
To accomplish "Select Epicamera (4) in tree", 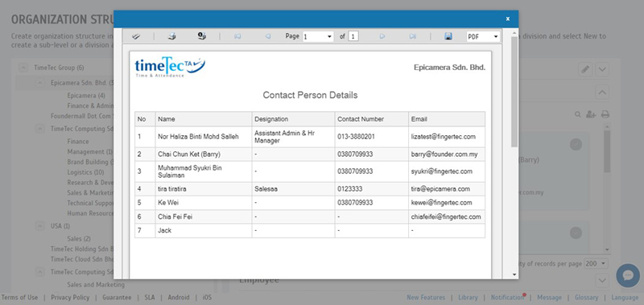I will 86,96.
